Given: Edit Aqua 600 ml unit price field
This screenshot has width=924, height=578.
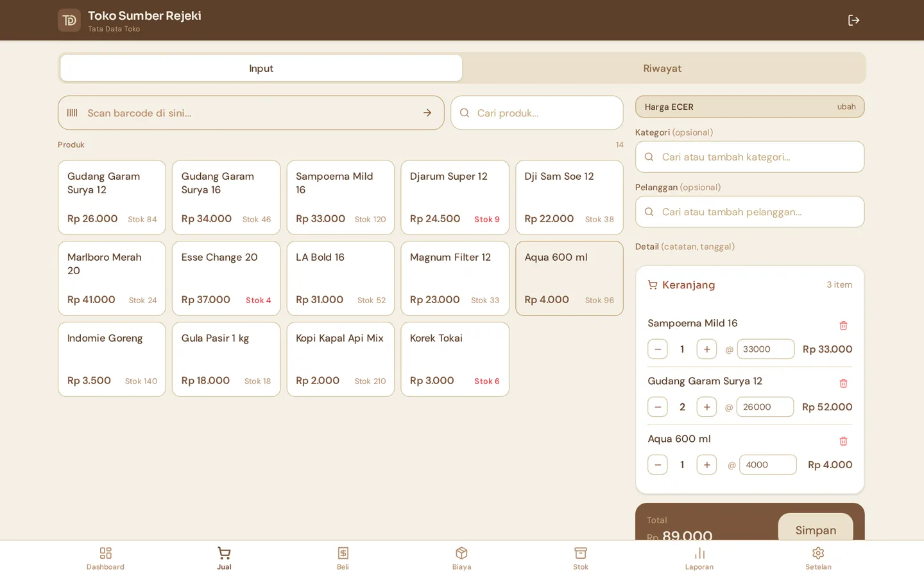Looking at the screenshot, I should (768, 465).
